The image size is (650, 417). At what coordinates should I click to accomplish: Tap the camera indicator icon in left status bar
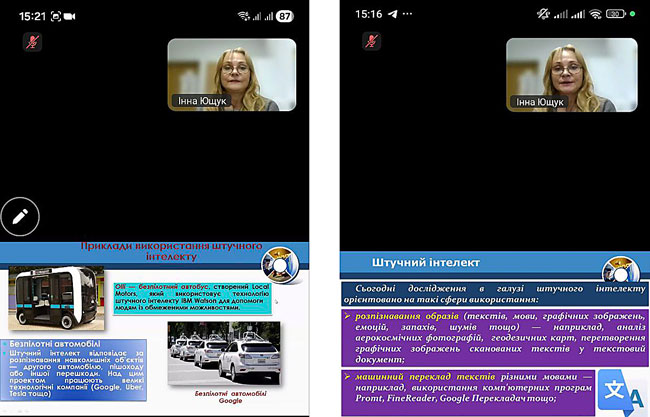pyautogui.click(x=71, y=16)
